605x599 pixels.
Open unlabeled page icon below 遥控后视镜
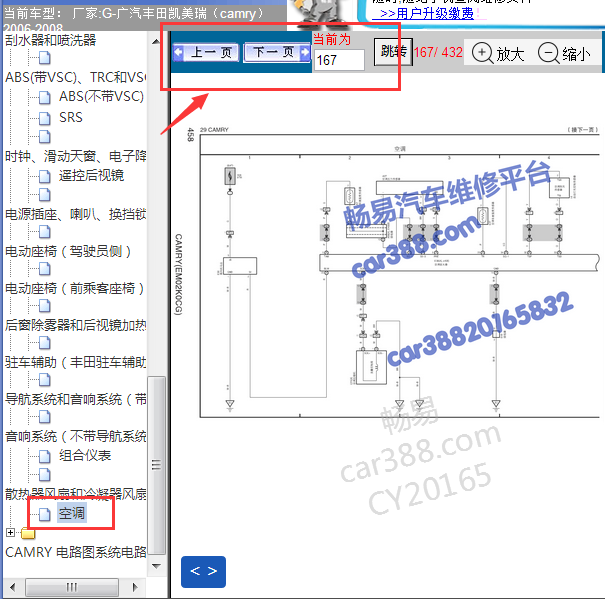point(45,195)
